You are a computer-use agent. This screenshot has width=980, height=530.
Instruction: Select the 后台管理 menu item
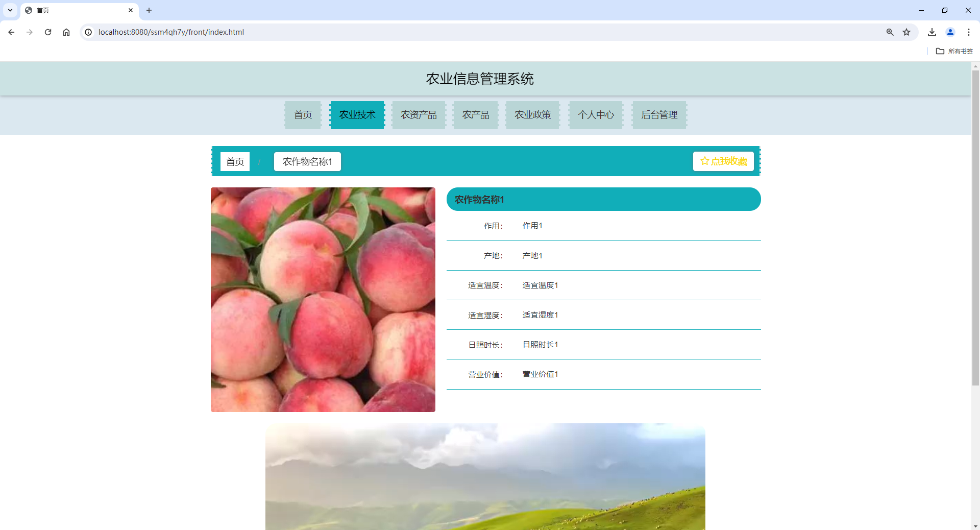point(659,115)
